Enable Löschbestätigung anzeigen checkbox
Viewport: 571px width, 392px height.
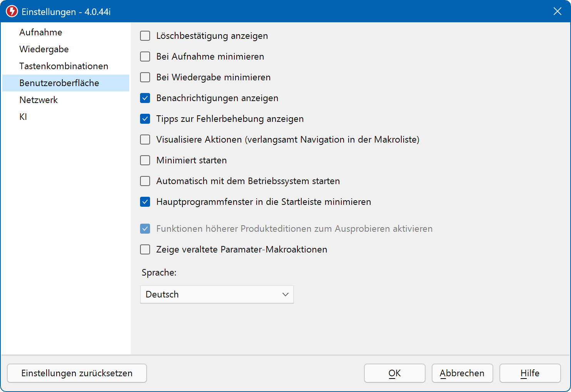point(145,36)
